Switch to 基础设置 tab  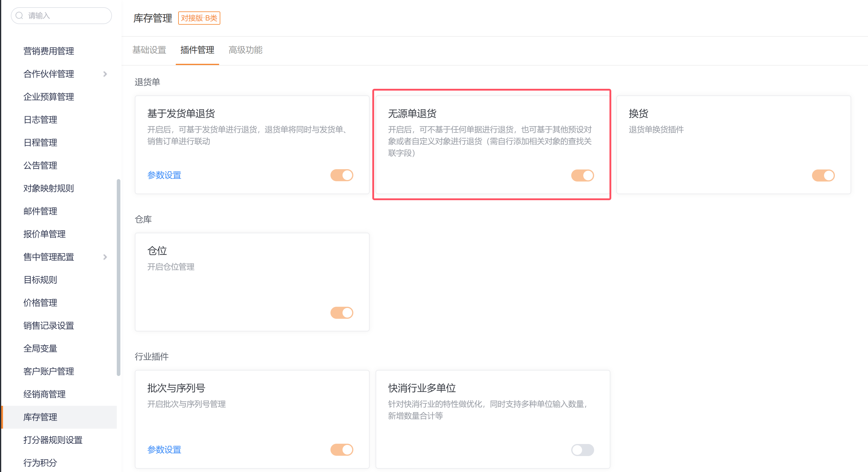149,50
